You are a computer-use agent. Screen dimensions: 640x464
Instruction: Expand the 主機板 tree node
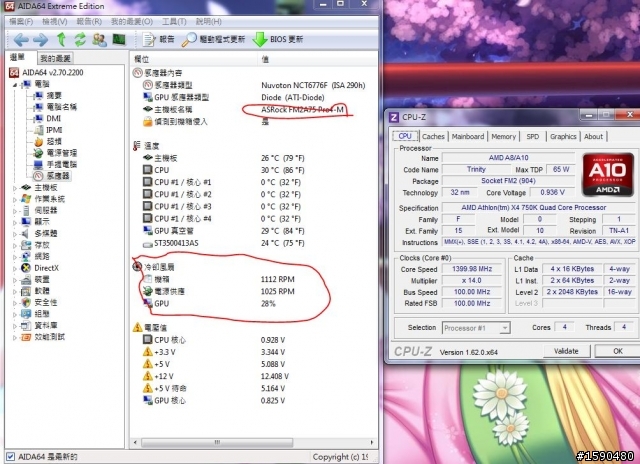pos(15,188)
